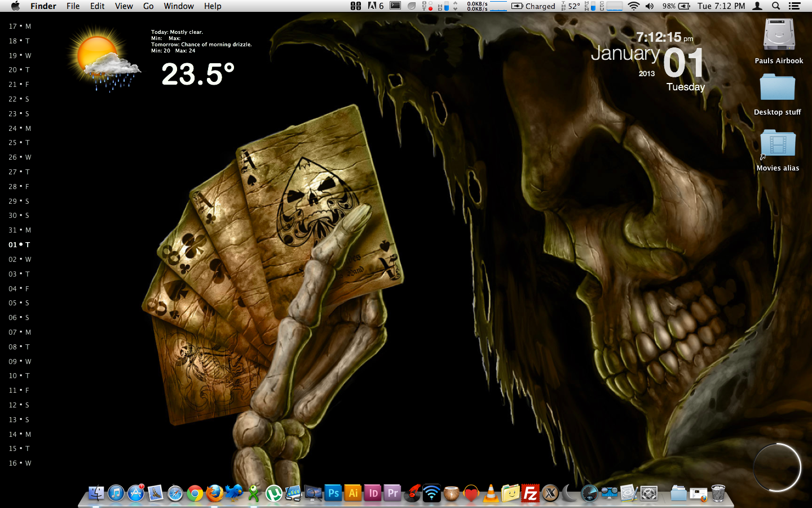
Task: Select the Desktop stuff folder
Action: pyautogui.click(x=777, y=89)
